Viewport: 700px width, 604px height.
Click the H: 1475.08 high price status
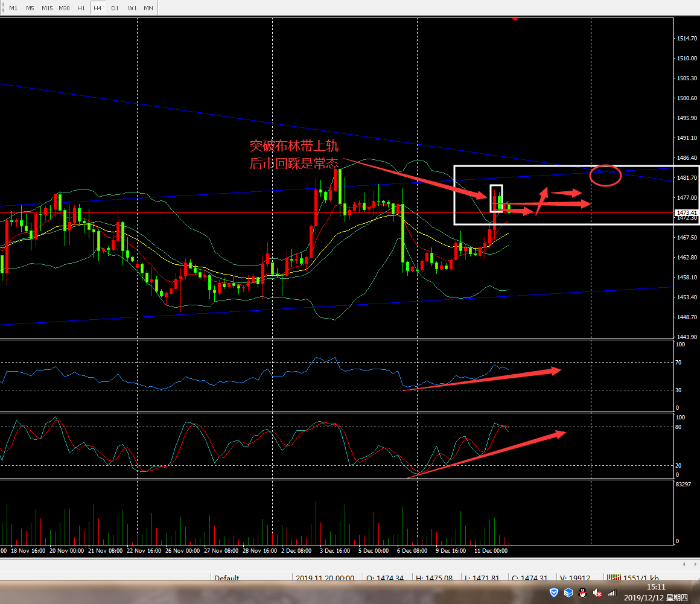[434, 577]
